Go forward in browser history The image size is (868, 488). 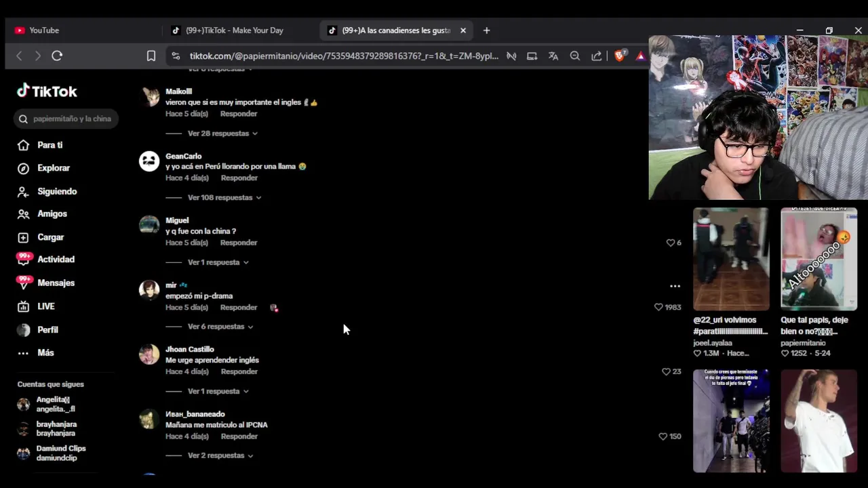37,56
